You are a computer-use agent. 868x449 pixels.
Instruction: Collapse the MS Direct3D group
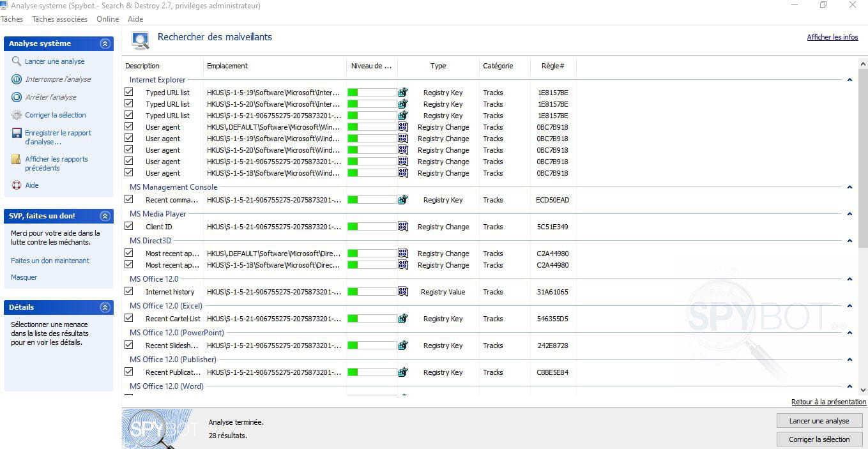click(849, 241)
